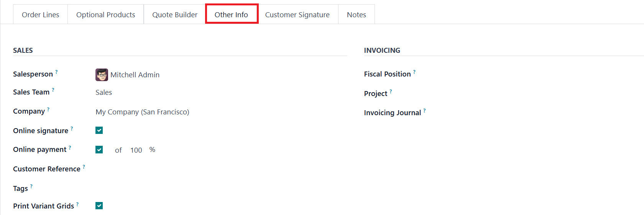Screen dimensions: 644x215
Task: Click the Fiscal Position help icon
Action: click(414, 72)
